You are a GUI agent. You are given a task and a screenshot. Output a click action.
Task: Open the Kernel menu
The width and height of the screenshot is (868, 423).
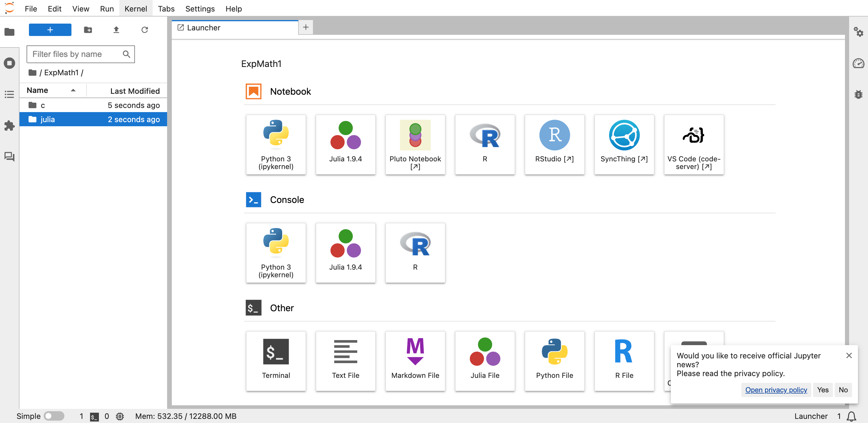[x=136, y=9]
